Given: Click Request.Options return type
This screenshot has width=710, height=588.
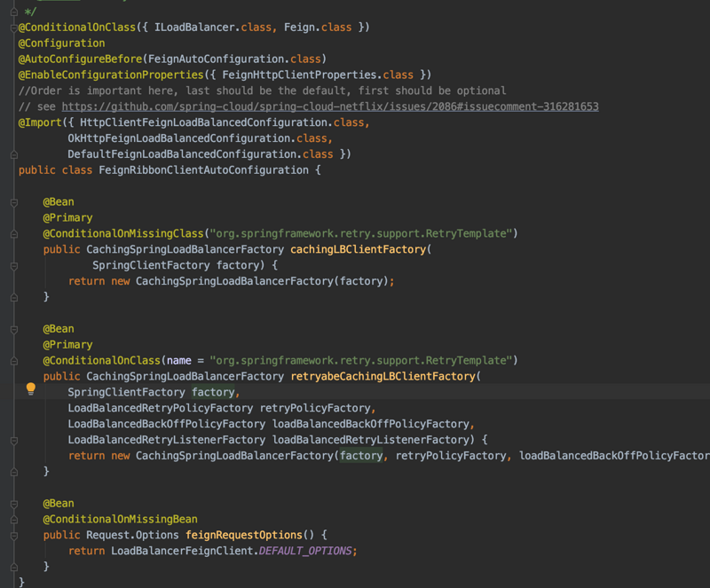Looking at the screenshot, I should point(132,535).
